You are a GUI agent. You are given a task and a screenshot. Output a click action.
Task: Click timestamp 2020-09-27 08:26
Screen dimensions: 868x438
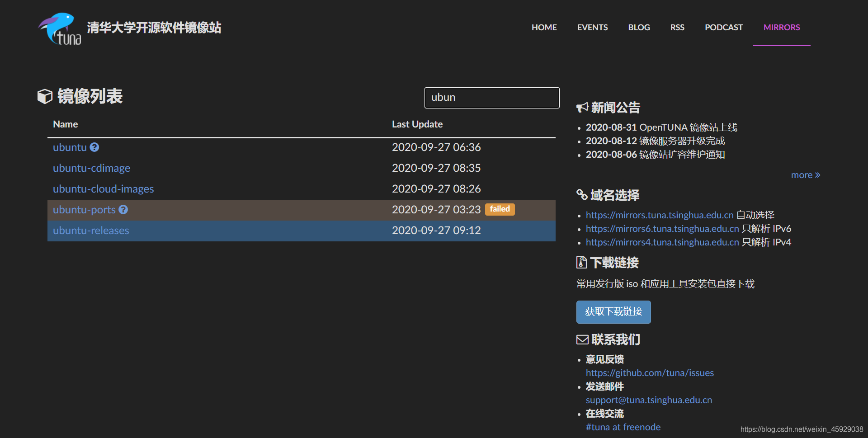(436, 189)
